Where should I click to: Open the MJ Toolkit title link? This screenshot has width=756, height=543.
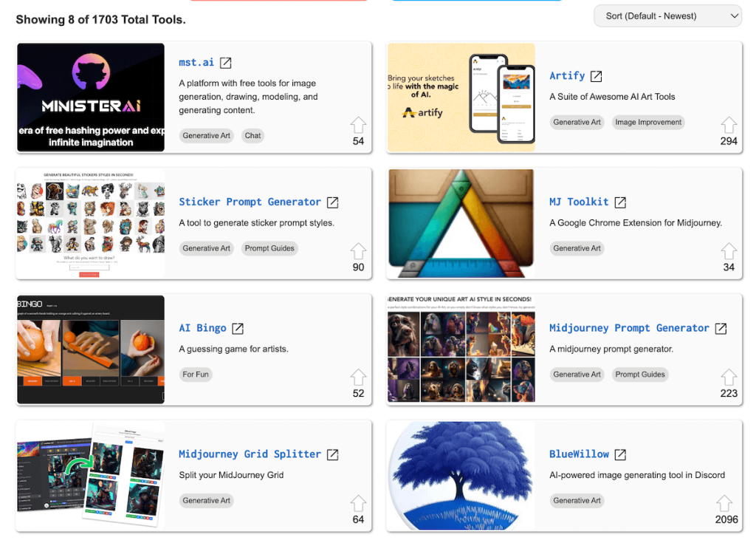[579, 202]
